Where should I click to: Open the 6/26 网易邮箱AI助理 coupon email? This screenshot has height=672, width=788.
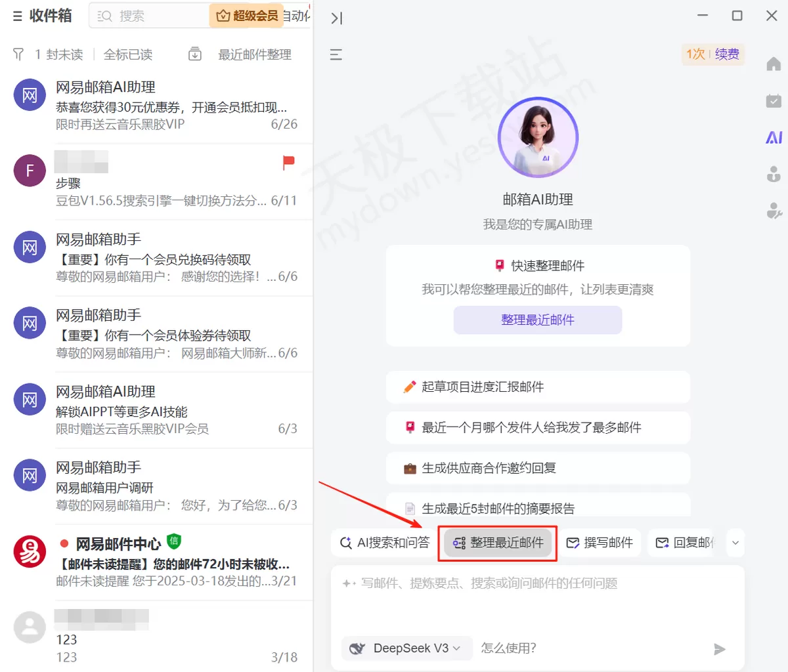point(156,106)
